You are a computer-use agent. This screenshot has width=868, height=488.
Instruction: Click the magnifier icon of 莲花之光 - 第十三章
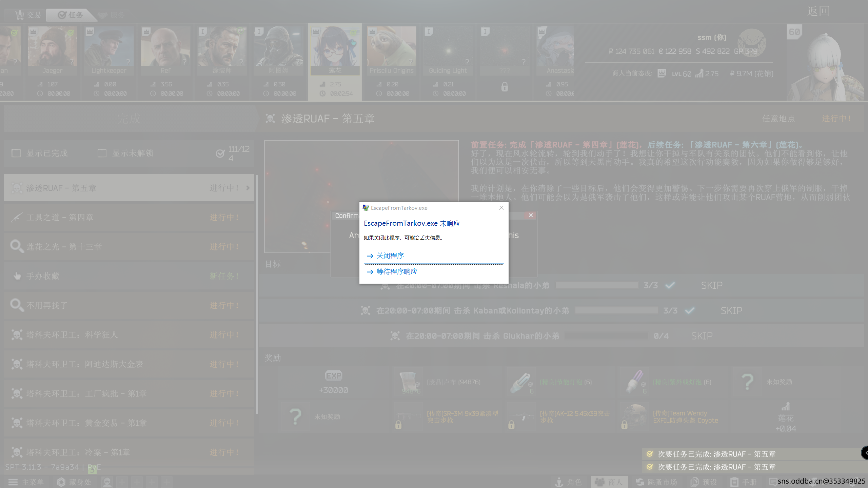(x=16, y=246)
